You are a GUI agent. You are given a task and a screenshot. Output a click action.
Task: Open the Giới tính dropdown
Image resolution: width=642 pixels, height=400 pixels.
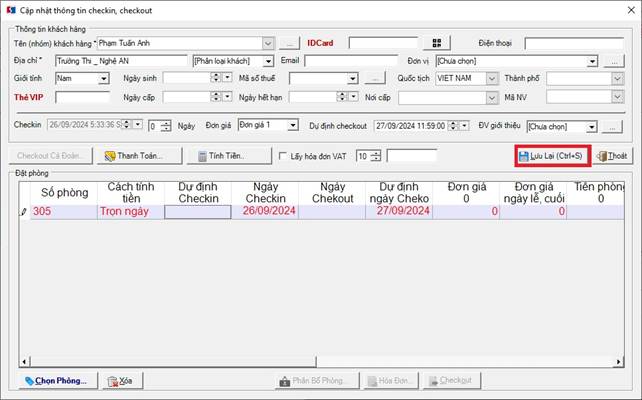pyautogui.click(x=104, y=78)
